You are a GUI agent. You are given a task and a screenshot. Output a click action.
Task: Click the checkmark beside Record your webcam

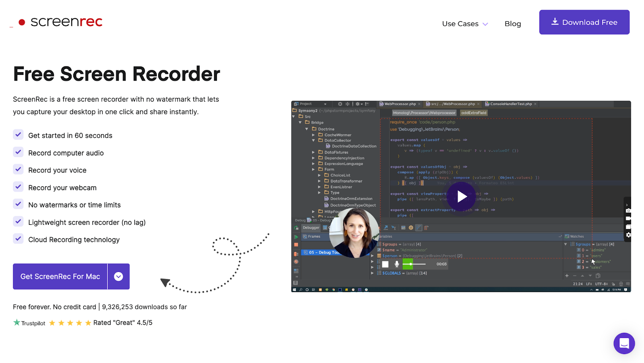(x=18, y=187)
